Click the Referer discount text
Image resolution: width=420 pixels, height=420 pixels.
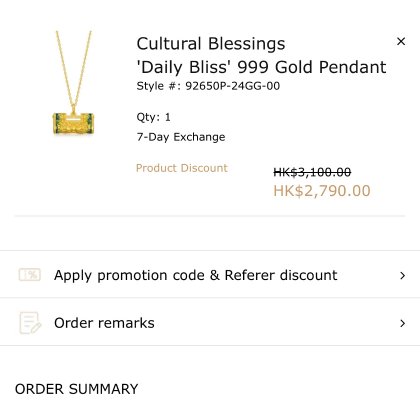[x=281, y=275]
